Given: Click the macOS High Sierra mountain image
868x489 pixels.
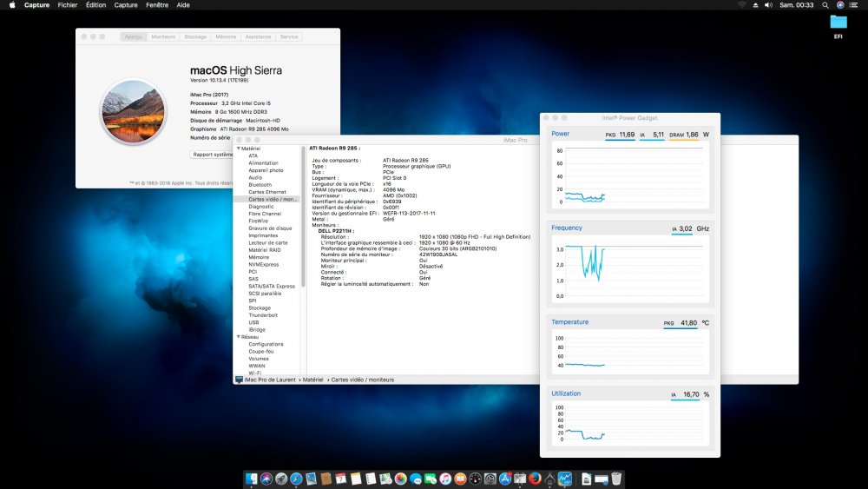Looking at the screenshot, I should pyautogui.click(x=133, y=111).
